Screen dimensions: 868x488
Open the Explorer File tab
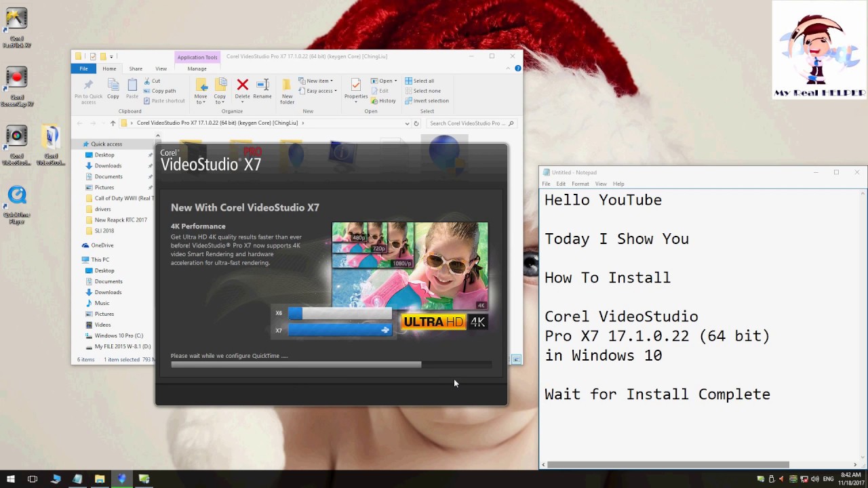tap(83, 68)
